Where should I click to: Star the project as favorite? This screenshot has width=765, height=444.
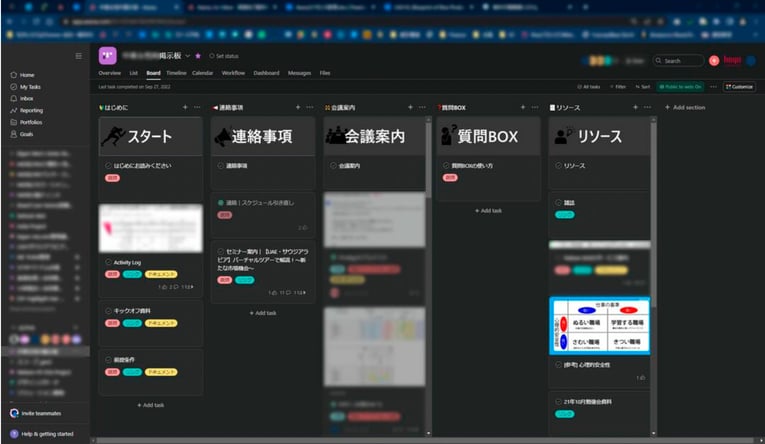[198, 56]
